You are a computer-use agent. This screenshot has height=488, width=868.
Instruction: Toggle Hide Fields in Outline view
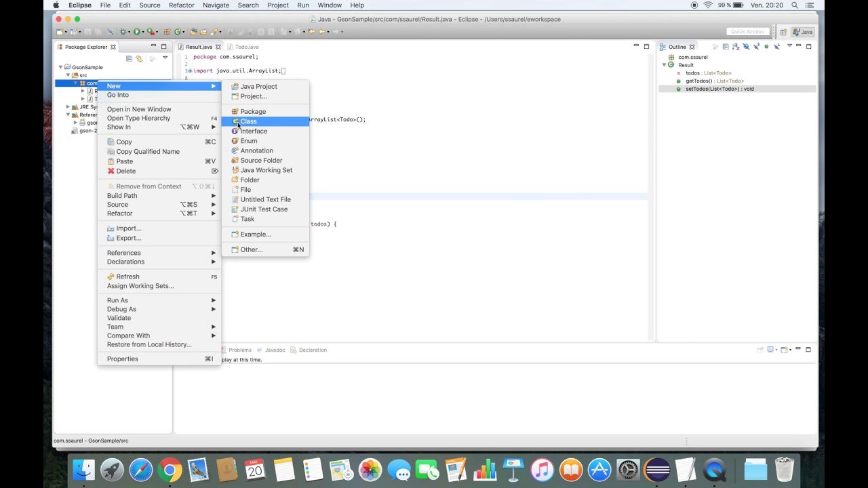746,47
